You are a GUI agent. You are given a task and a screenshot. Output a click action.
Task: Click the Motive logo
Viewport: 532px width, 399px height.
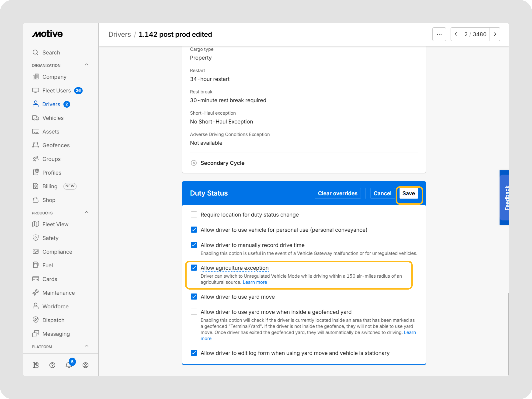(x=47, y=34)
